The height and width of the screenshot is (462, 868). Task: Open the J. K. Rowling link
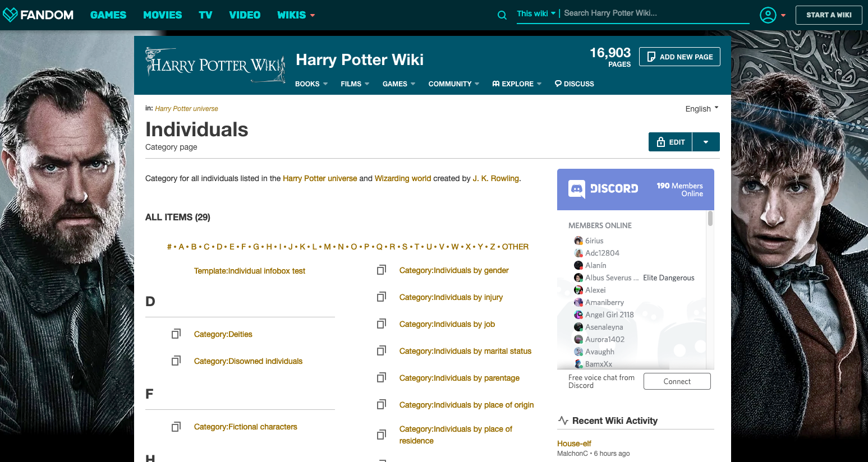pos(496,178)
